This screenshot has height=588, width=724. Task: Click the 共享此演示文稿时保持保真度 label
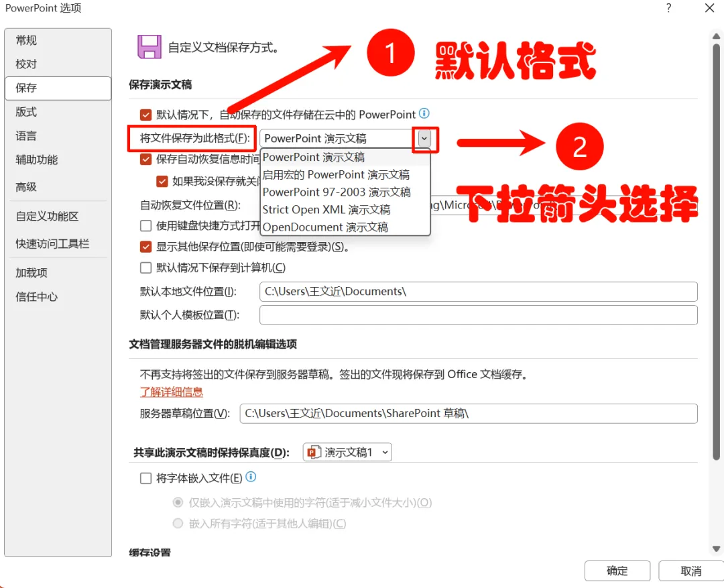coord(211,453)
